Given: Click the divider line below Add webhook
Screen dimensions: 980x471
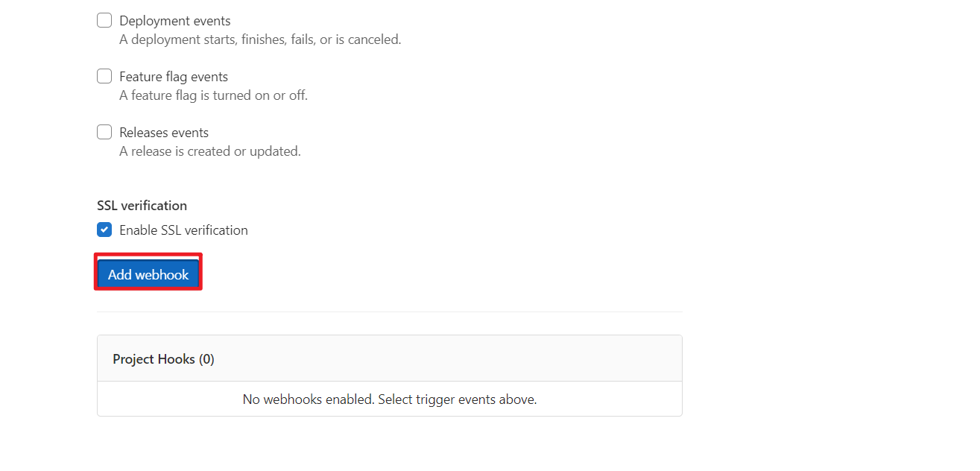Looking at the screenshot, I should [390, 312].
